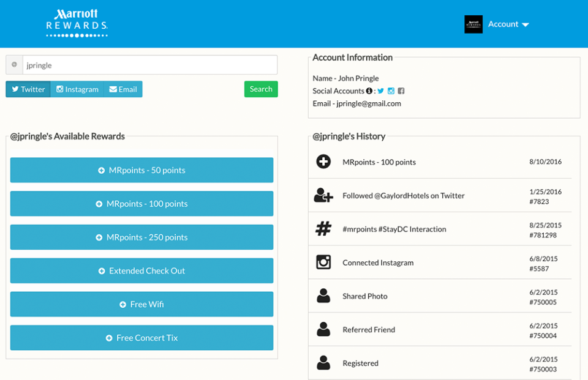Select 'Referred Friend' history entry
The height and width of the screenshot is (380, 588).
pyautogui.click(x=369, y=330)
